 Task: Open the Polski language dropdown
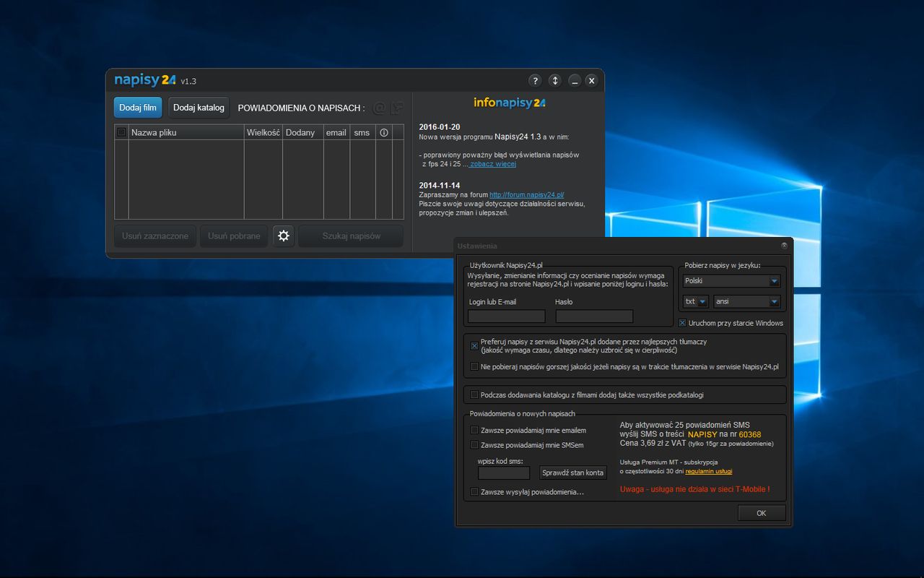point(732,281)
